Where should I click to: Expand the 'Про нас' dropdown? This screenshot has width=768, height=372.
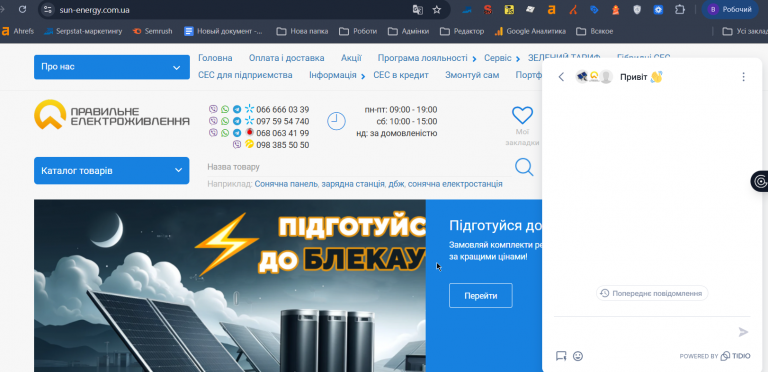click(x=112, y=67)
